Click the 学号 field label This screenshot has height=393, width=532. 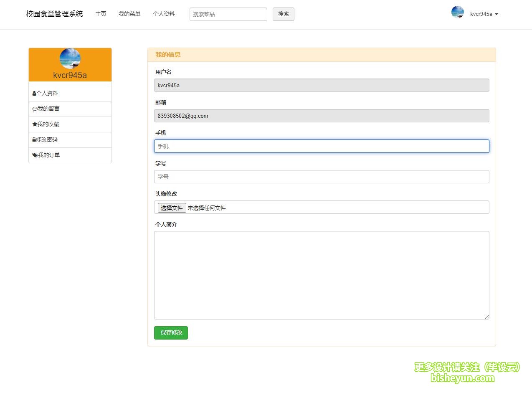click(161, 163)
